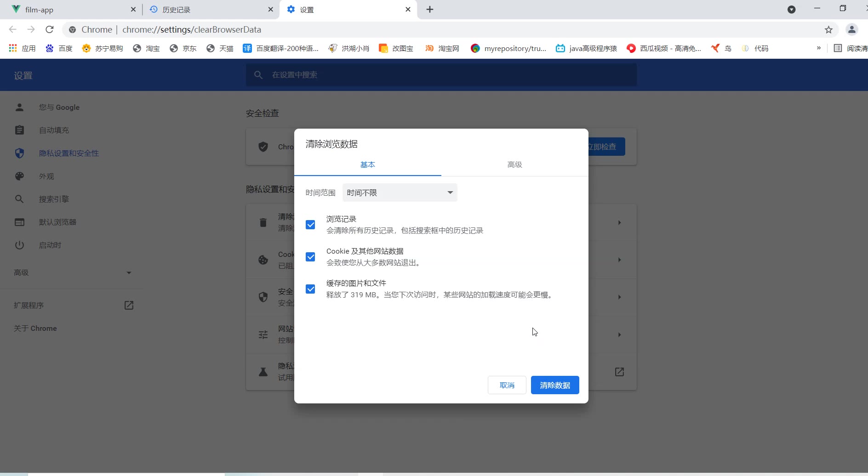
Task: Open 关于 Chrome page
Action: tap(35, 328)
